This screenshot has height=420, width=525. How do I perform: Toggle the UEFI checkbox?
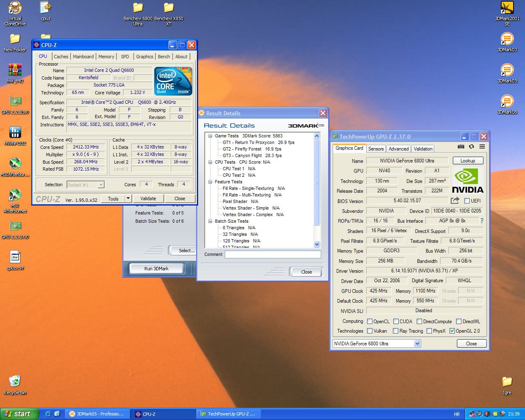pos(467,201)
